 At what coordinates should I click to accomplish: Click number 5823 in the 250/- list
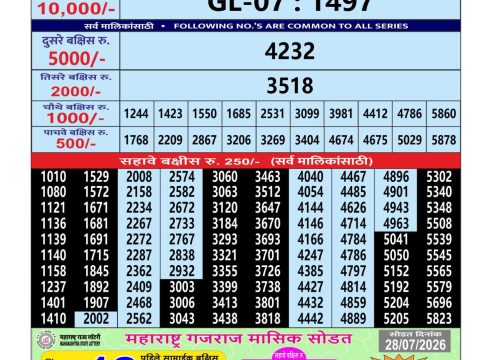pyautogui.click(x=439, y=319)
